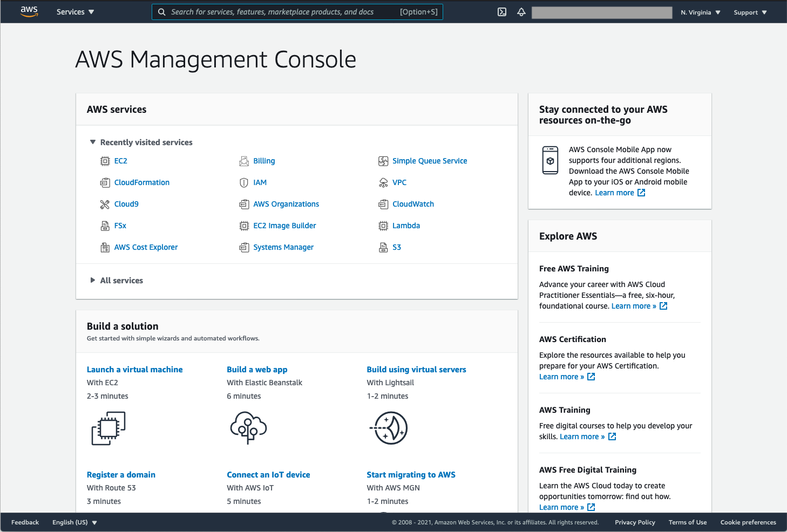
Task: Click the EC2 chip icon
Action: pos(105,161)
